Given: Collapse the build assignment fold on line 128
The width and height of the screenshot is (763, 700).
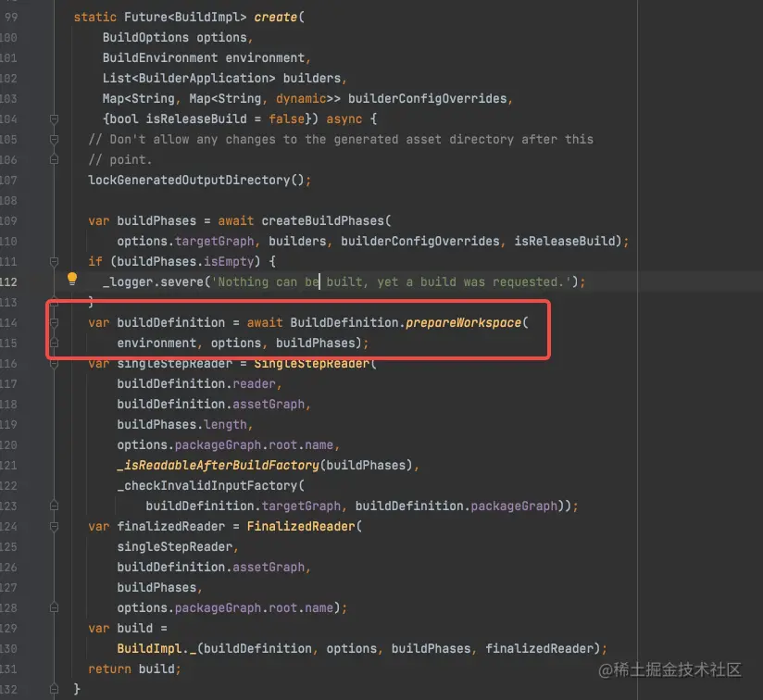Looking at the screenshot, I should (54, 607).
